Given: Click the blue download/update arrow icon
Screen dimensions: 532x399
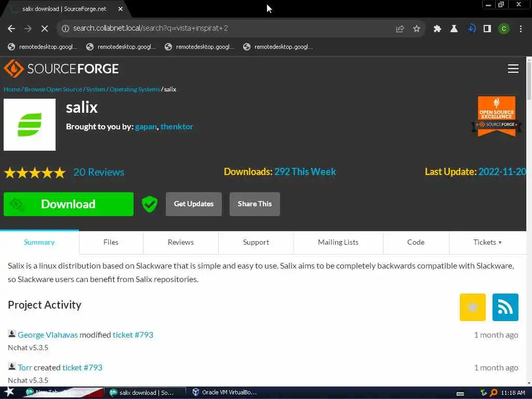Looking at the screenshot, I should pos(471,29).
